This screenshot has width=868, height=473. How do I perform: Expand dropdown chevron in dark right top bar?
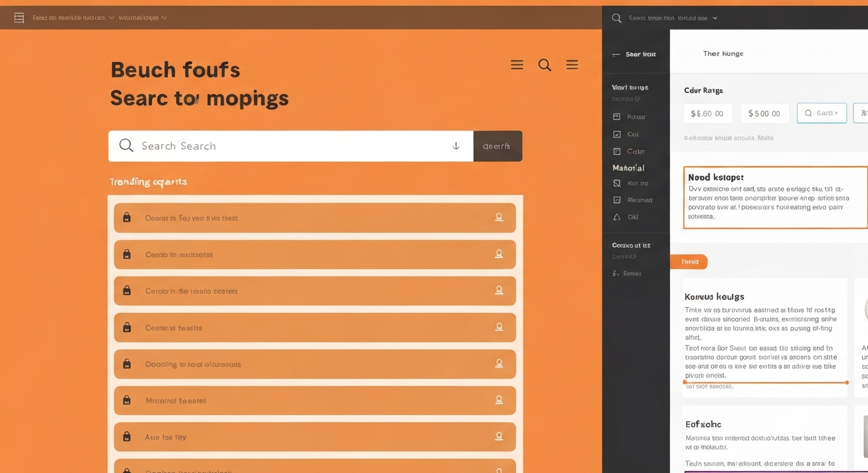(715, 18)
